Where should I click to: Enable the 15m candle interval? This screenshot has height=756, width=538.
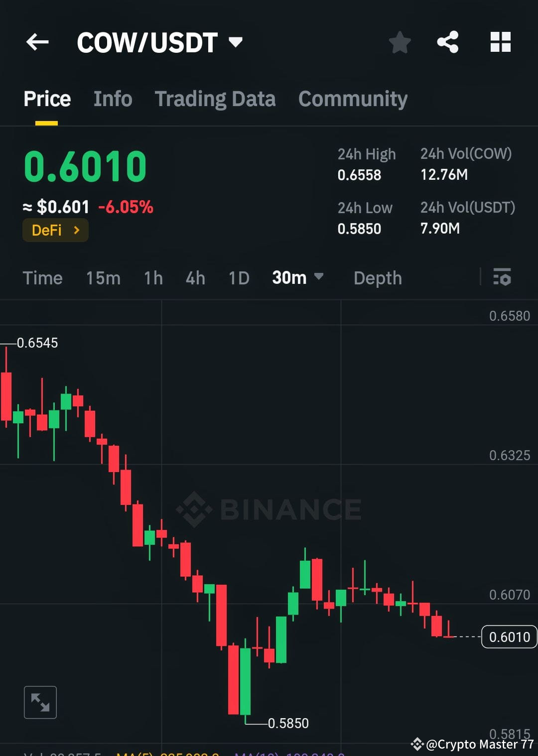pyautogui.click(x=103, y=278)
